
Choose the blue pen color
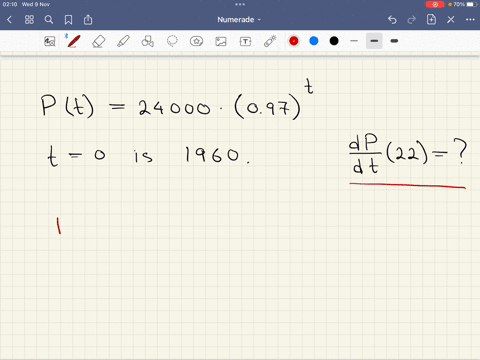314,41
